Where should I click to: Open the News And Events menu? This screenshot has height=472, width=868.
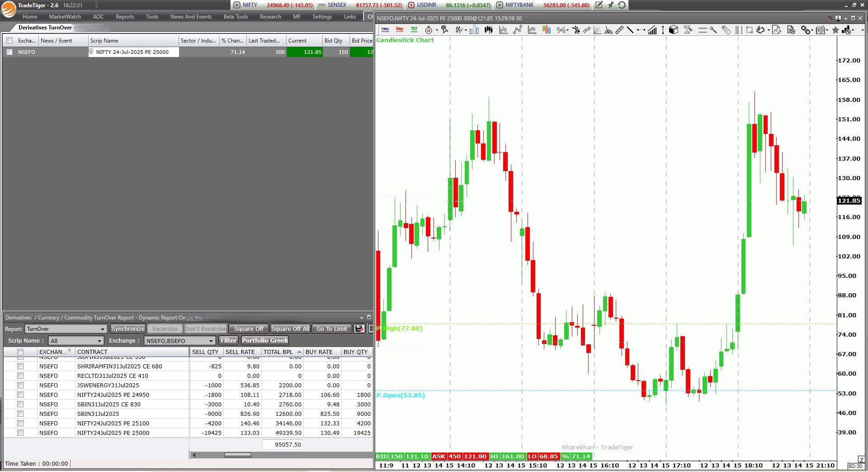[191, 17]
